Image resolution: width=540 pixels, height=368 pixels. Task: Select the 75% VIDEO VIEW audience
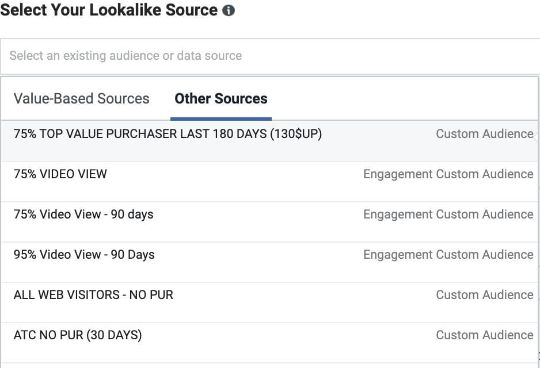click(269, 182)
